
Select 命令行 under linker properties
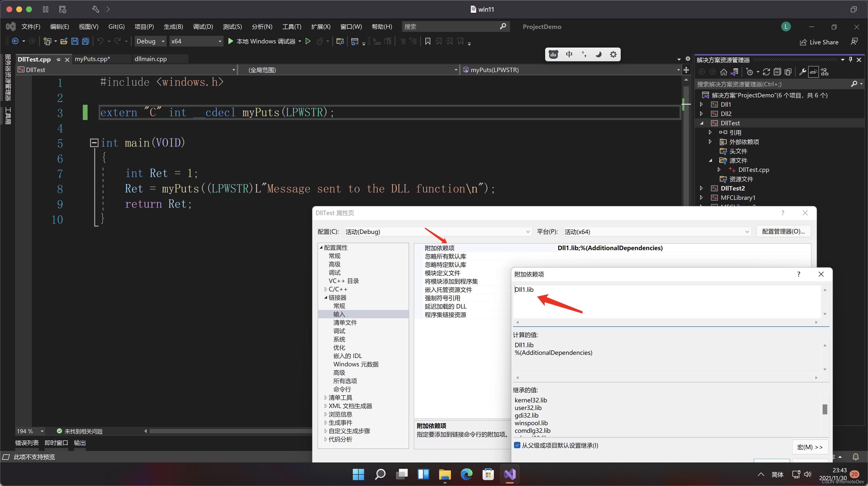[x=342, y=389]
